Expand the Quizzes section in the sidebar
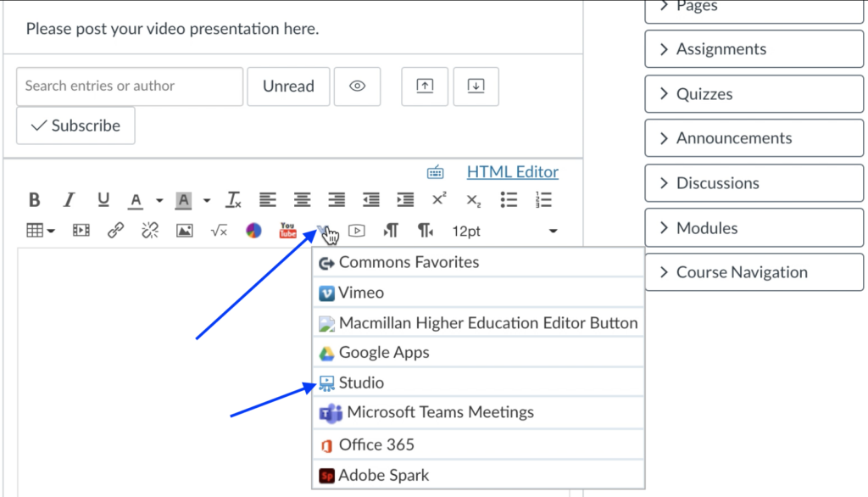The height and width of the screenshot is (497, 868). [x=754, y=94]
